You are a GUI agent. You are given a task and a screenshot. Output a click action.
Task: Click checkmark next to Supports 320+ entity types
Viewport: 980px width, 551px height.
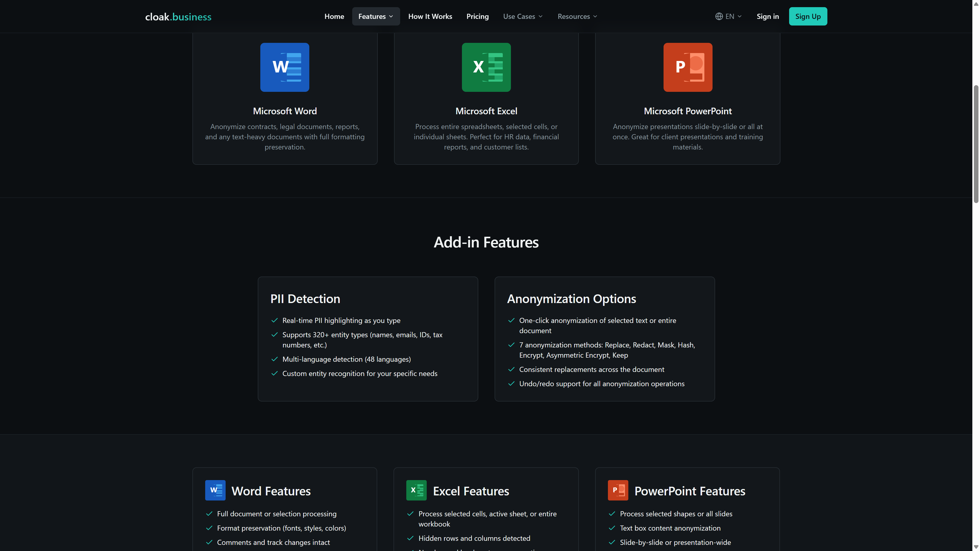point(274,335)
